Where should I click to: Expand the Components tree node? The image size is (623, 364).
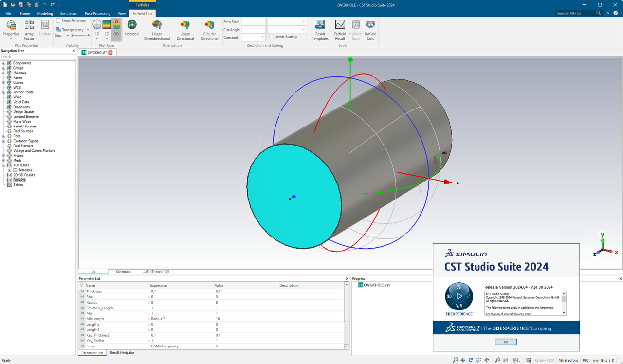click(x=3, y=63)
